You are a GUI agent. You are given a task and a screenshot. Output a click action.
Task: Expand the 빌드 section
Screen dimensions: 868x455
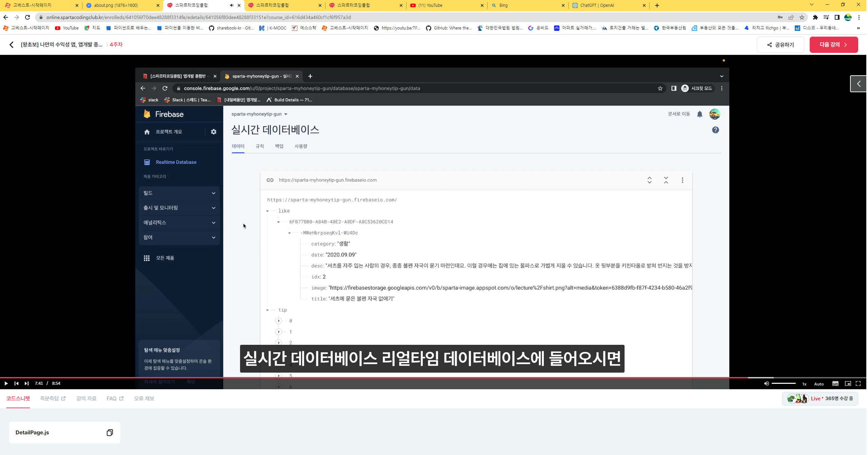click(x=180, y=193)
